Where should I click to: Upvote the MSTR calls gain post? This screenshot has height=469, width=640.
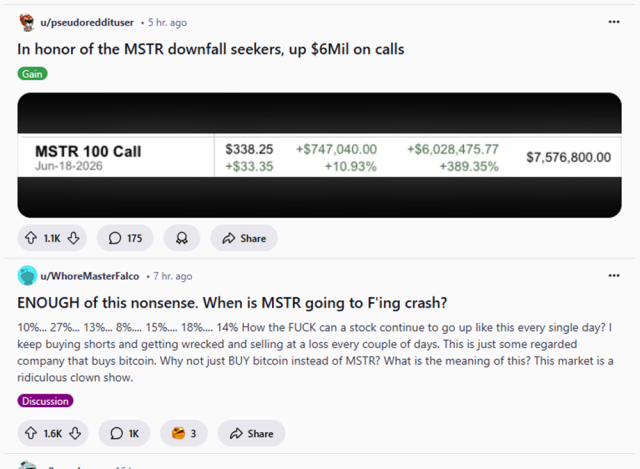coord(30,238)
